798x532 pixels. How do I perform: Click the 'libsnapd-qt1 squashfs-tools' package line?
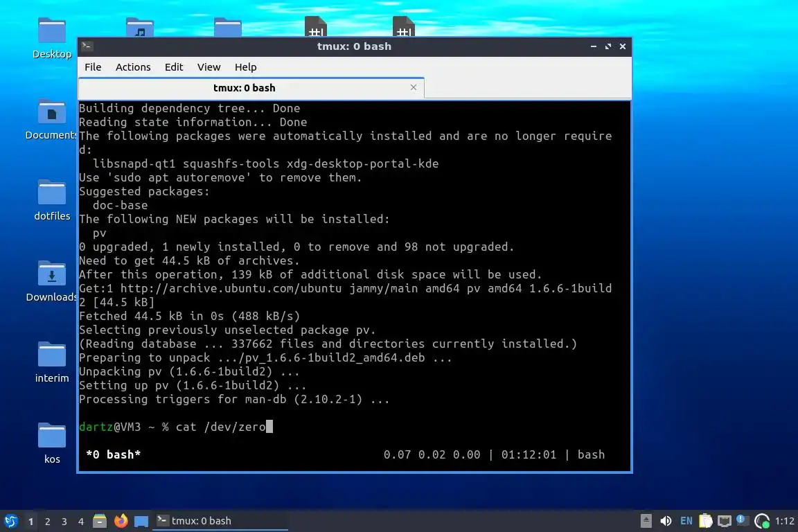[x=266, y=164]
